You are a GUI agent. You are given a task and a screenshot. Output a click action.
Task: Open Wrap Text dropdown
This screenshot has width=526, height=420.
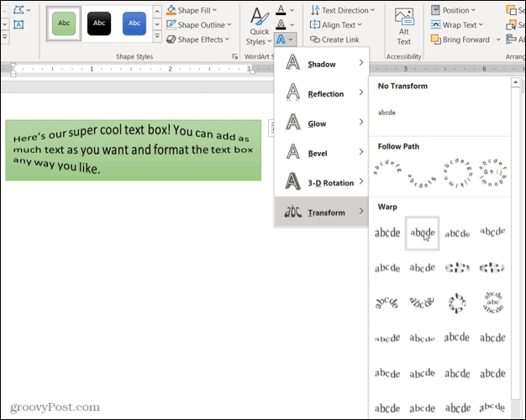tap(457, 25)
